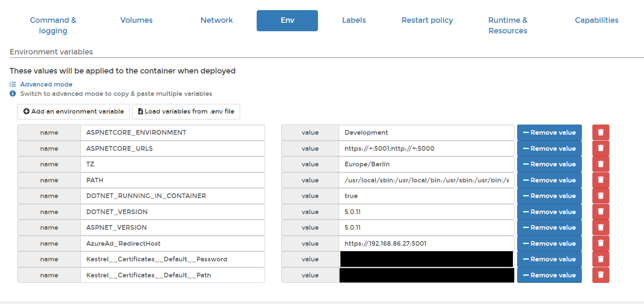
Task: Delete the DOTNET_VERSION variable
Action: 600,212
